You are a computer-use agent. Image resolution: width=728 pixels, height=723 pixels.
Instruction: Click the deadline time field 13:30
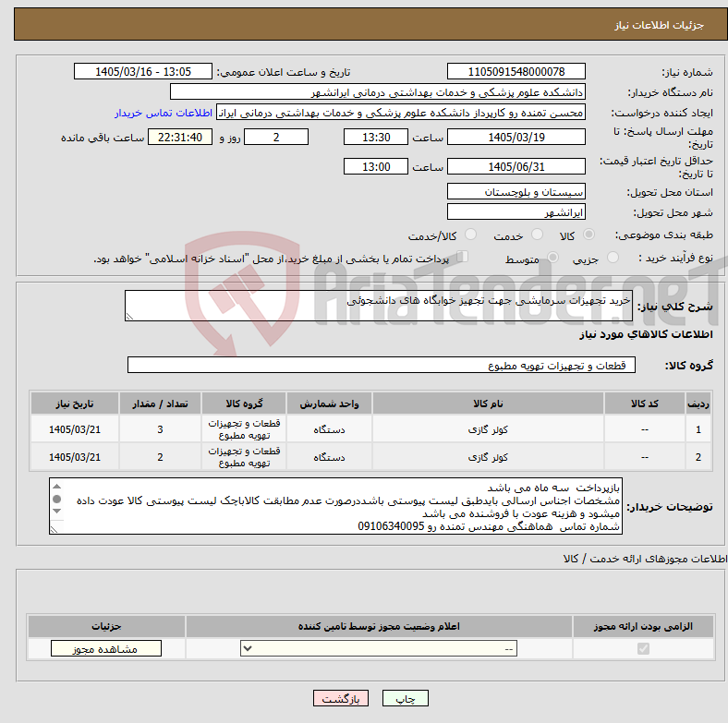(376, 137)
